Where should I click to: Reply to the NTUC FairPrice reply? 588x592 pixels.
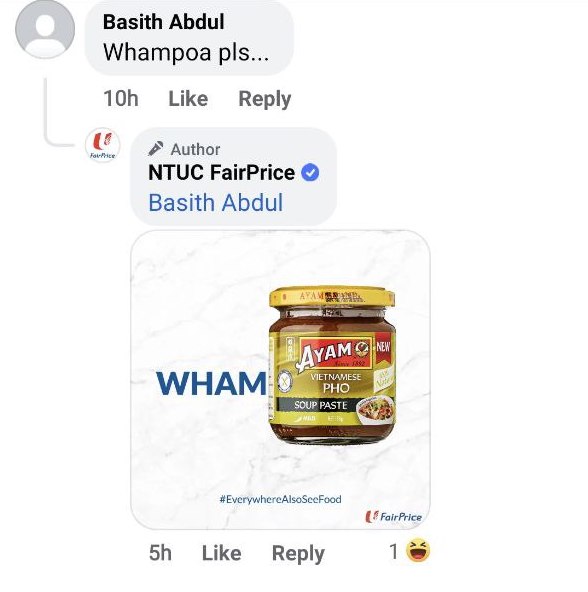[x=298, y=554]
